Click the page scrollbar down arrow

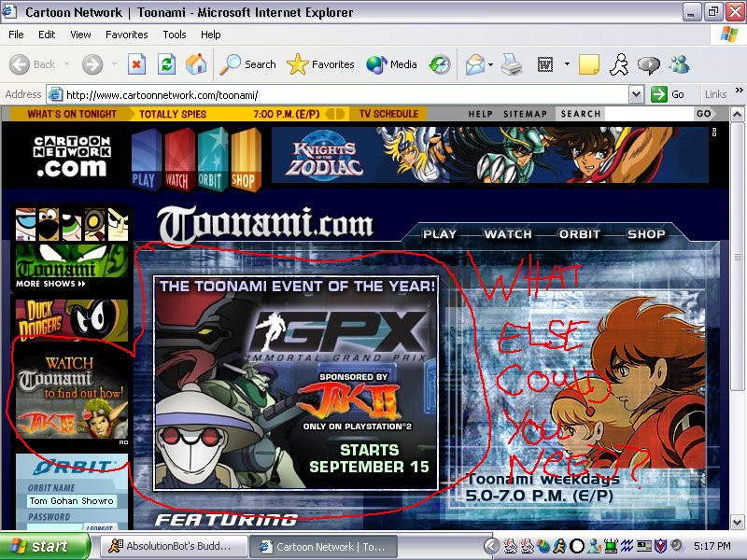[x=737, y=522]
